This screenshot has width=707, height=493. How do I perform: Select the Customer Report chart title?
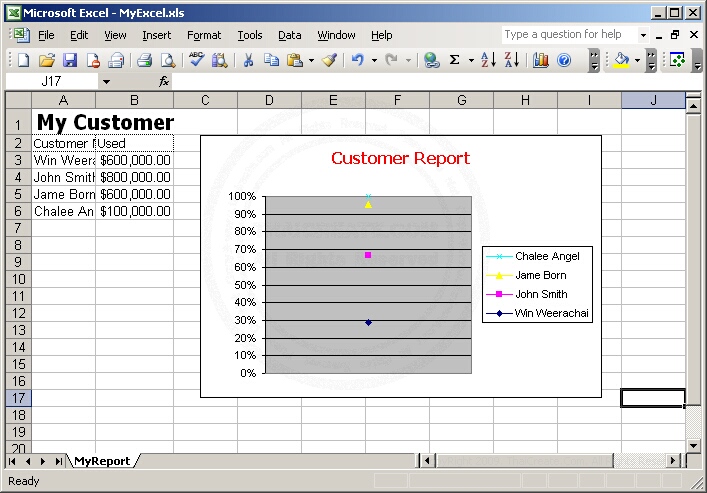(400, 158)
